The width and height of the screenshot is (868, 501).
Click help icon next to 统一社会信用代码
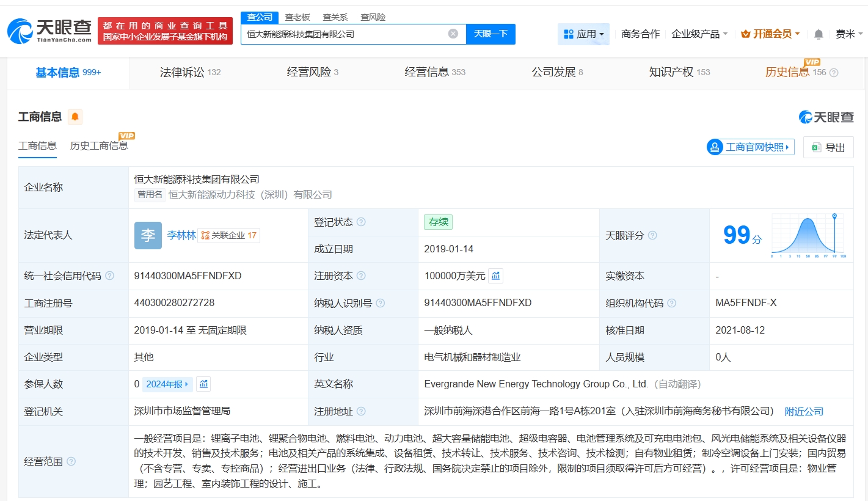[x=110, y=276]
